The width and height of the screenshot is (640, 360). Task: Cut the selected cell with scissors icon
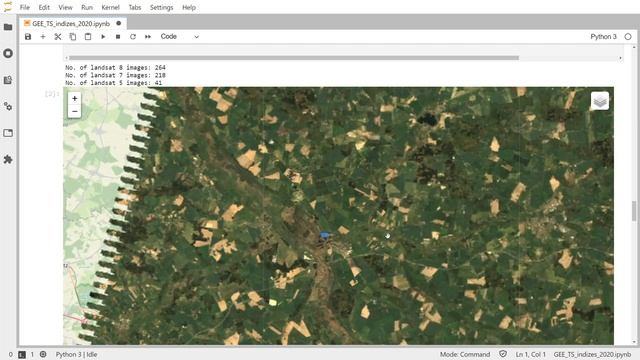(x=58, y=37)
